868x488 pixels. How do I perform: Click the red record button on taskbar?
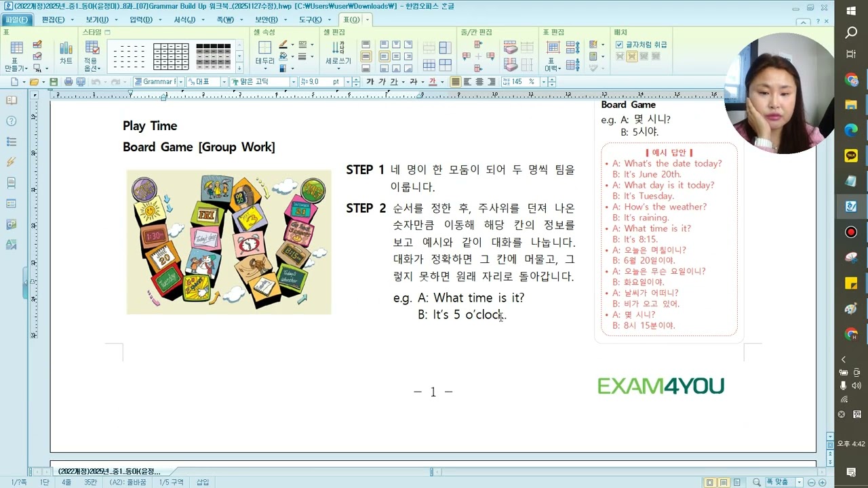(x=851, y=232)
